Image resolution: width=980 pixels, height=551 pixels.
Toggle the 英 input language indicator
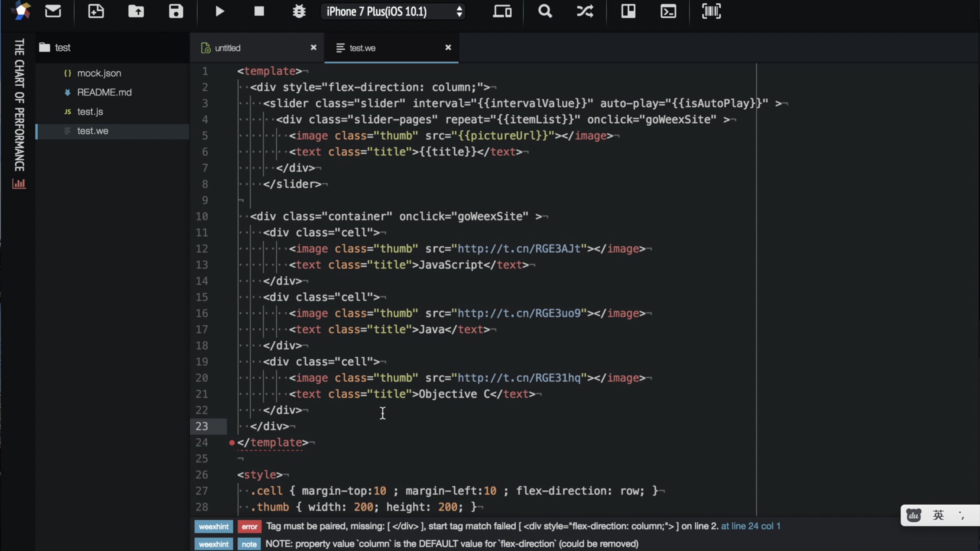(x=938, y=515)
